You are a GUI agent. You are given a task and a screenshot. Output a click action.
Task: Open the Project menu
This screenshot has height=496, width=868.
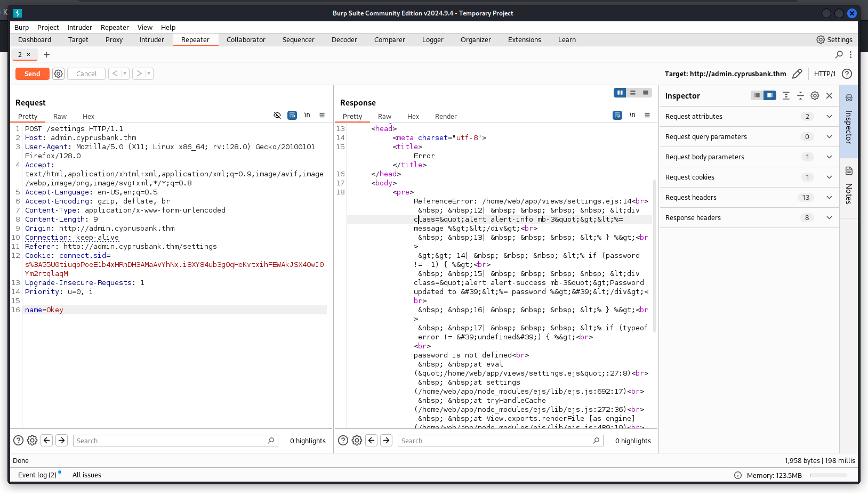click(48, 27)
